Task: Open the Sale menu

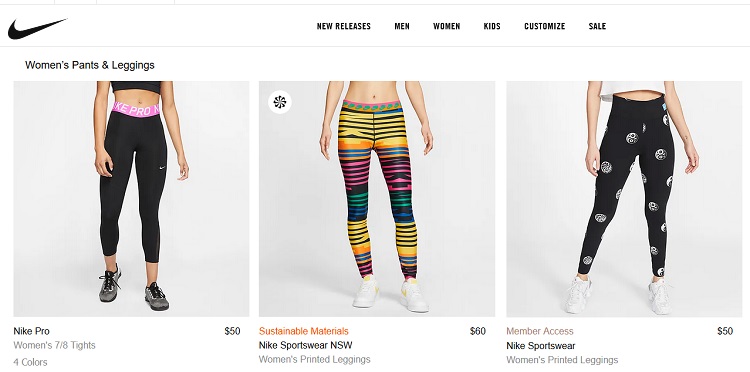Action: pyautogui.click(x=597, y=26)
